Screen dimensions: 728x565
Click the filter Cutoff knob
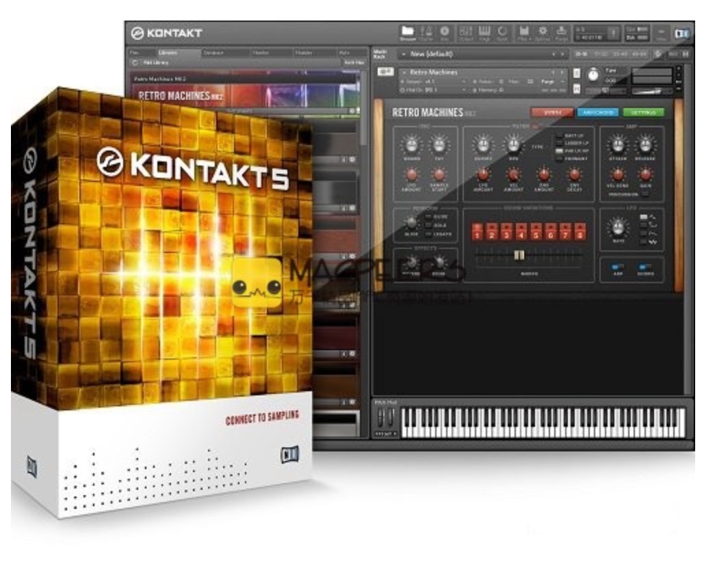(x=483, y=145)
